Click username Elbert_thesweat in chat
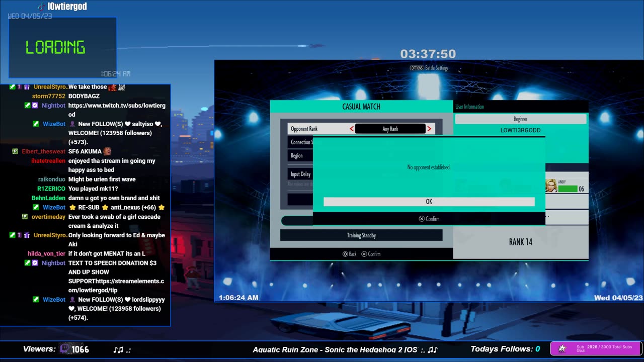This screenshot has height=362, width=644. (43, 151)
